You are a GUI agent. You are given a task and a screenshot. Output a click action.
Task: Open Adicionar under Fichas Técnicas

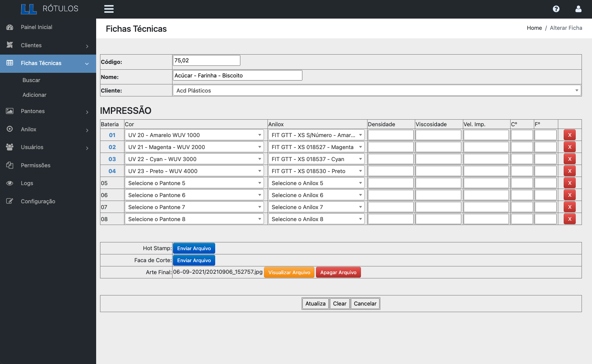(35, 95)
